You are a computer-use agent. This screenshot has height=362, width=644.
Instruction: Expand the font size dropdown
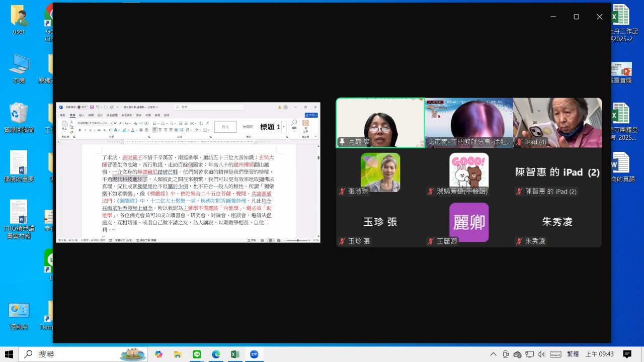coord(111,123)
